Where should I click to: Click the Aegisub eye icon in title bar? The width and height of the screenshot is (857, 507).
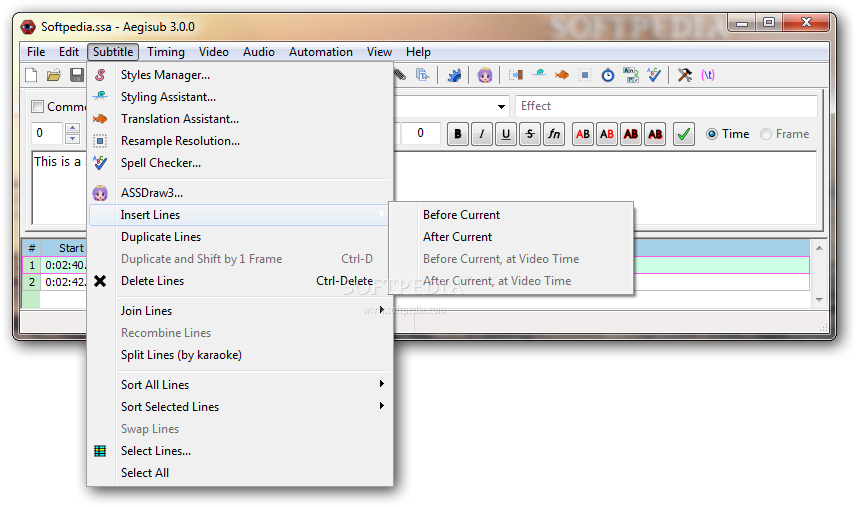28,26
